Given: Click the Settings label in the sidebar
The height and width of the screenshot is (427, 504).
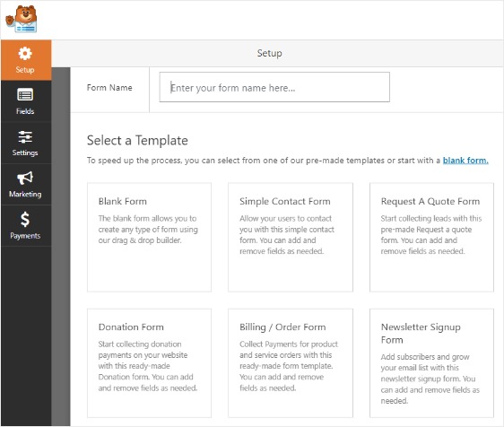Looking at the screenshot, I should tap(25, 152).
